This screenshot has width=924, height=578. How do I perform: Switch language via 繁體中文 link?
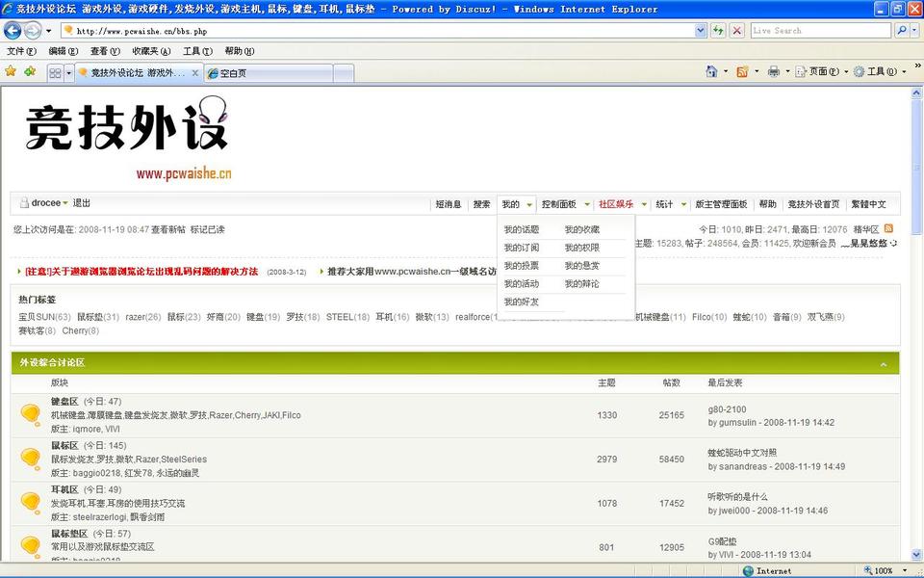[868, 204]
